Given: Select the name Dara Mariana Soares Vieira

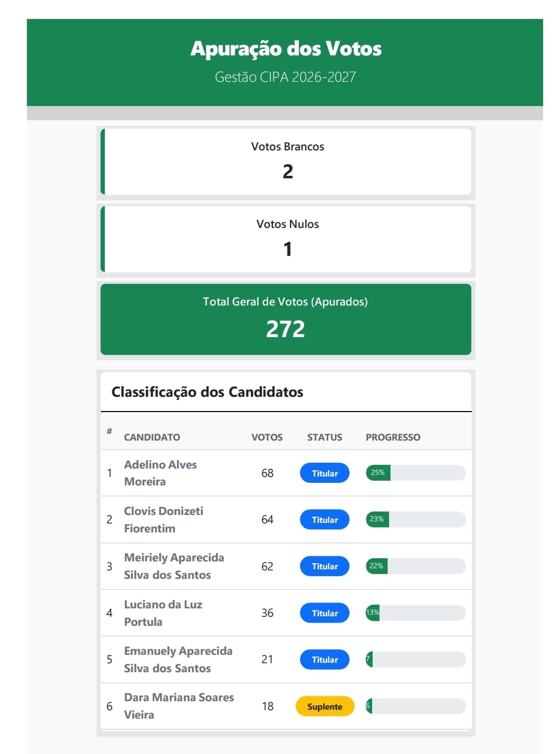Looking at the screenshot, I should pyautogui.click(x=179, y=706).
